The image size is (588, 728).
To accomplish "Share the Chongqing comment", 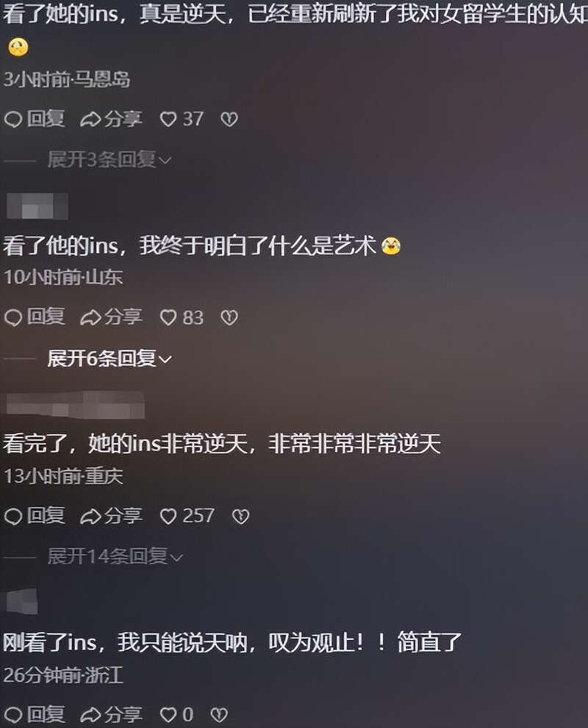I will (x=111, y=516).
